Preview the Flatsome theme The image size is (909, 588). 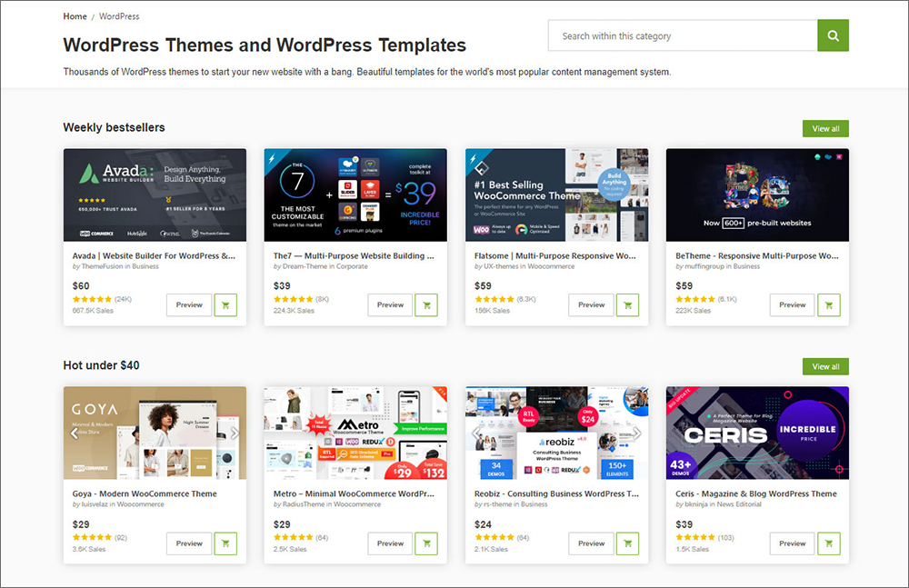pos(592,305)
